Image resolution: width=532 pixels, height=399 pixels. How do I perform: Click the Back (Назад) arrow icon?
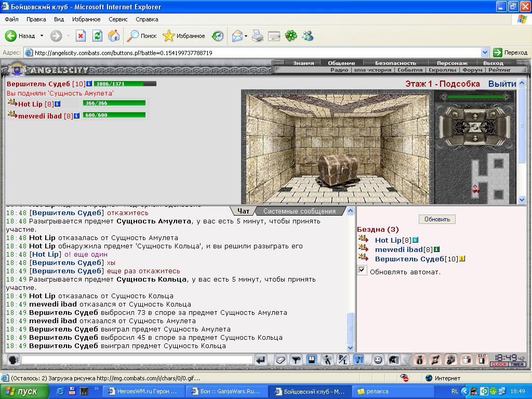tap(10, 36)
